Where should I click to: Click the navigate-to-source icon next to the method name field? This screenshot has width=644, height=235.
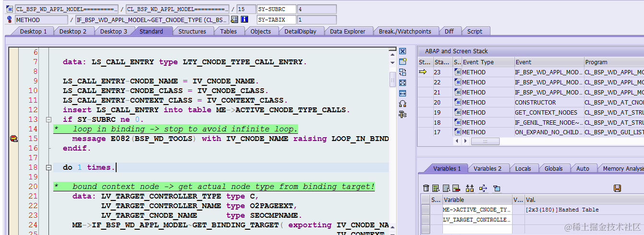[x=234, y=20]
